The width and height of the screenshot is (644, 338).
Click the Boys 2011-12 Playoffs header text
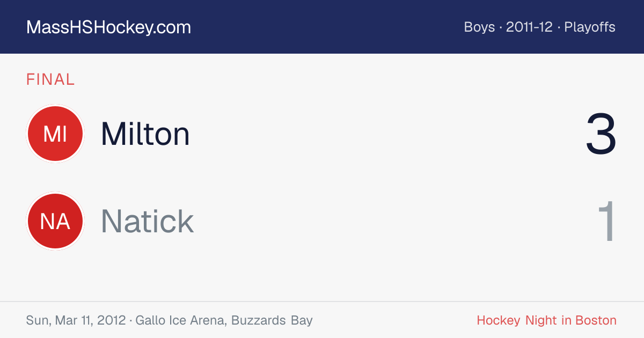(540, 27)
